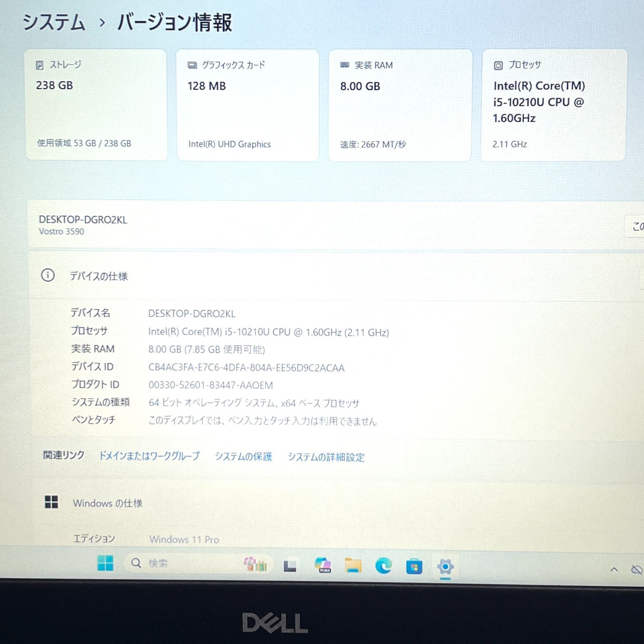Click the processor chip icon
Viewport: 644px width, 644px height.
click(x=498, y=66)
